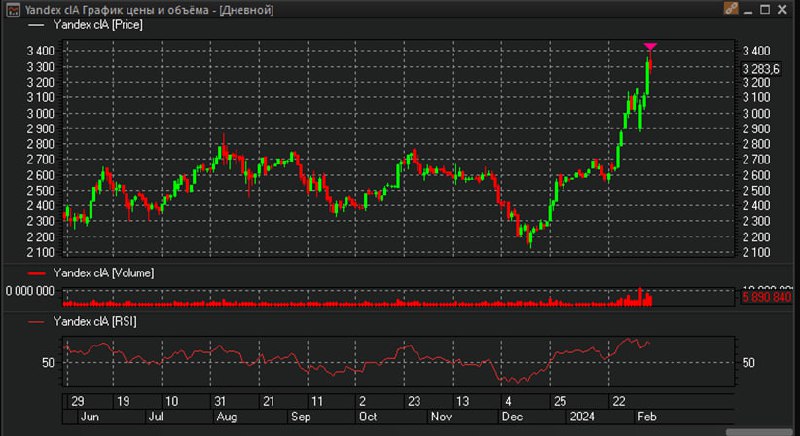This screenshot has width=800, height=436.
Task: Click the date label 11 on time axis
Action: coord(317,401)
